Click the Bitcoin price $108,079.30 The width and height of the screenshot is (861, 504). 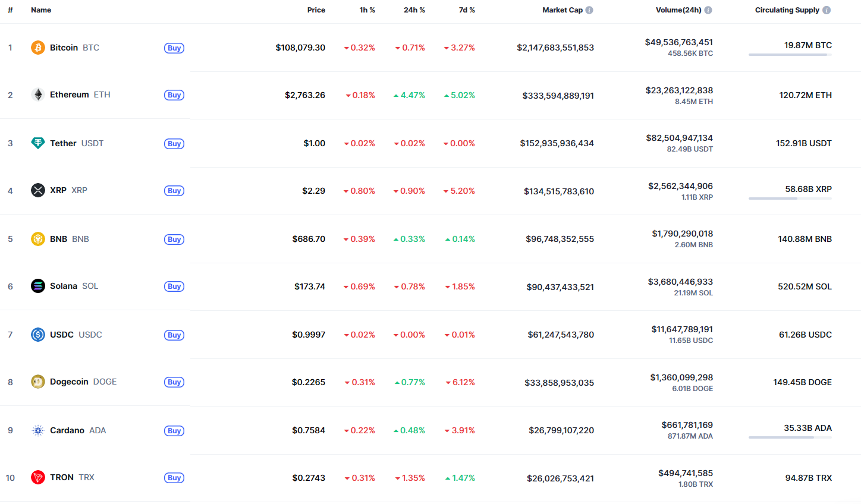click(x=300, y=48)
